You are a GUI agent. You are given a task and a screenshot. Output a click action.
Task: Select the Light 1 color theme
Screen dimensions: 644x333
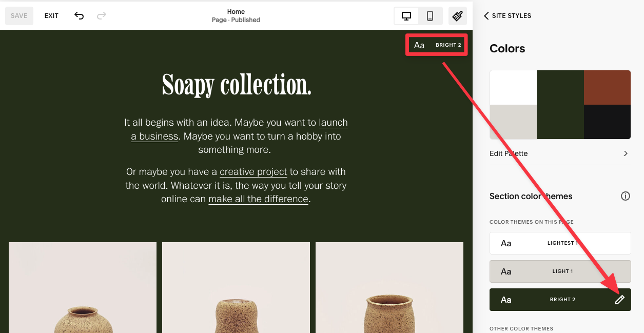[x=560, y=271]
